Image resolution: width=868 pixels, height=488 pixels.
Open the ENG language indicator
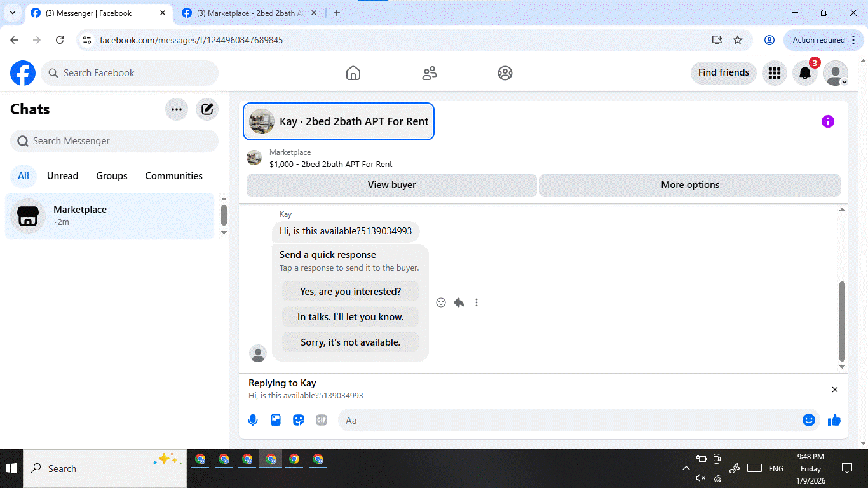click(x=776, y=468)
